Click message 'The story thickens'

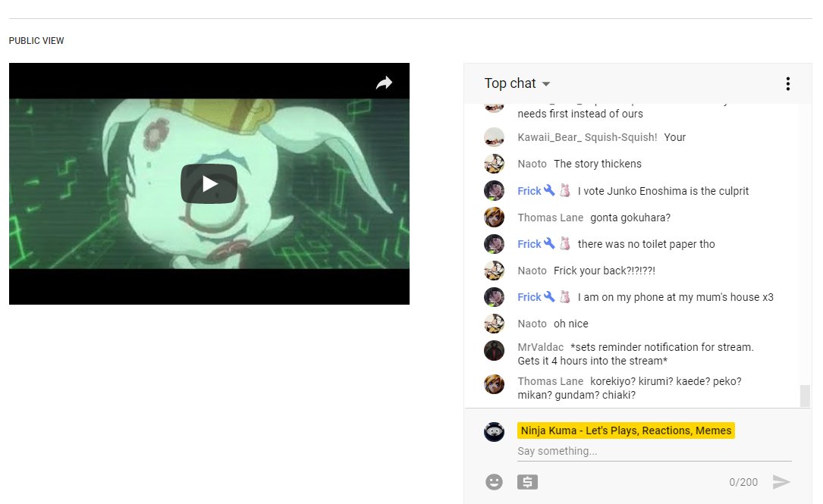click(x=597, y=164)
